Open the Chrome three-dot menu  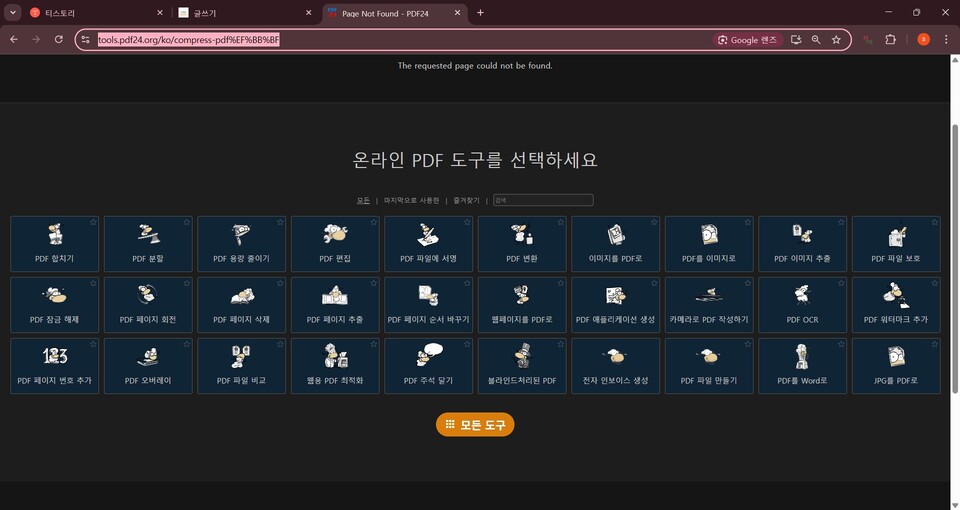[x=947, y=39]
